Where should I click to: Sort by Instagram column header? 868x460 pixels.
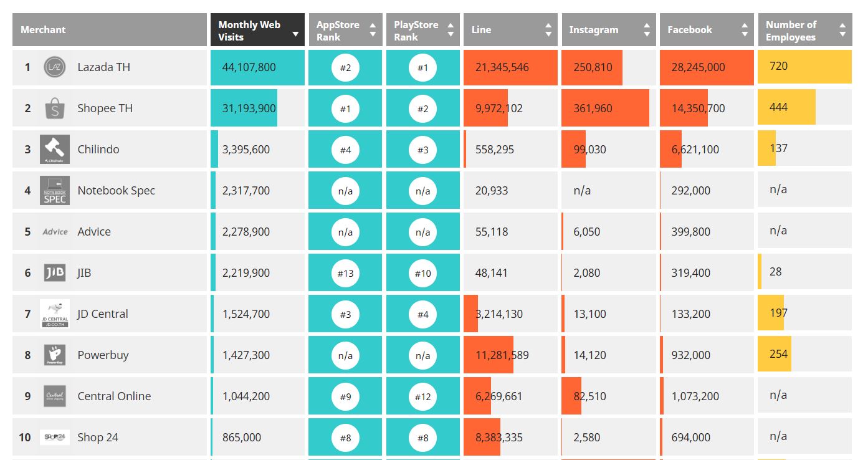click(x=608, y=30)
